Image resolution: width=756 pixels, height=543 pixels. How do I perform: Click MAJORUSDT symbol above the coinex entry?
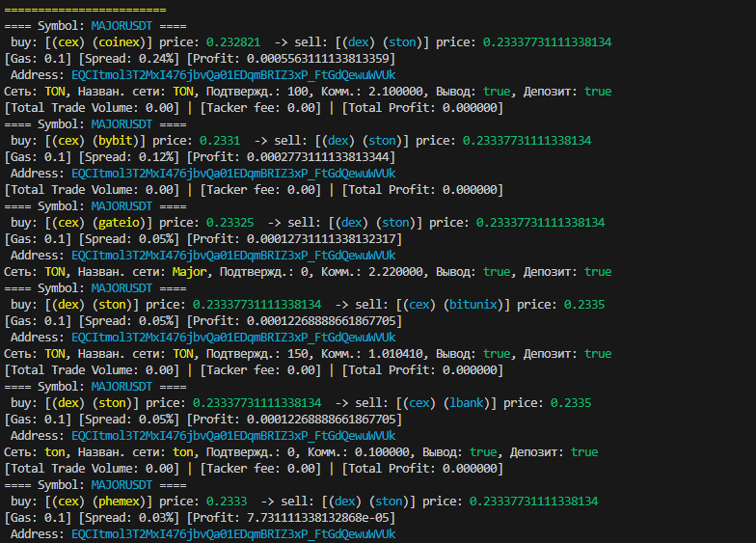point(121,26)
